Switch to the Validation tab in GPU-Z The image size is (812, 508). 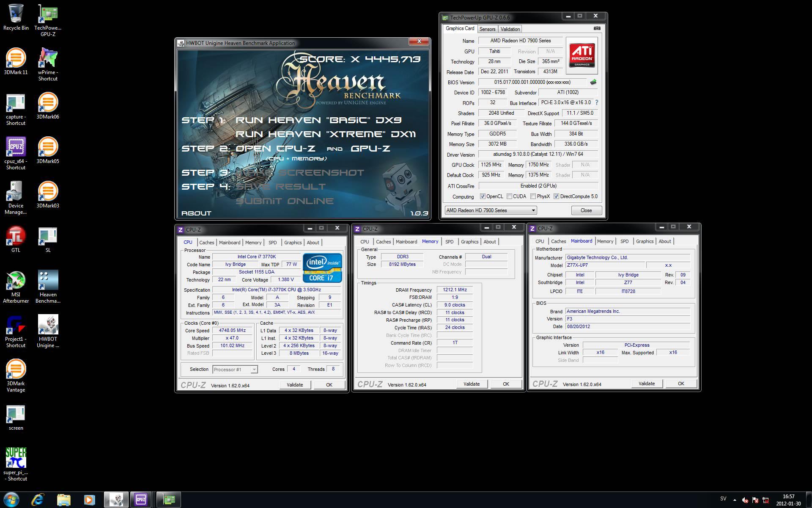pyautogui.click(x=510, y=29)
